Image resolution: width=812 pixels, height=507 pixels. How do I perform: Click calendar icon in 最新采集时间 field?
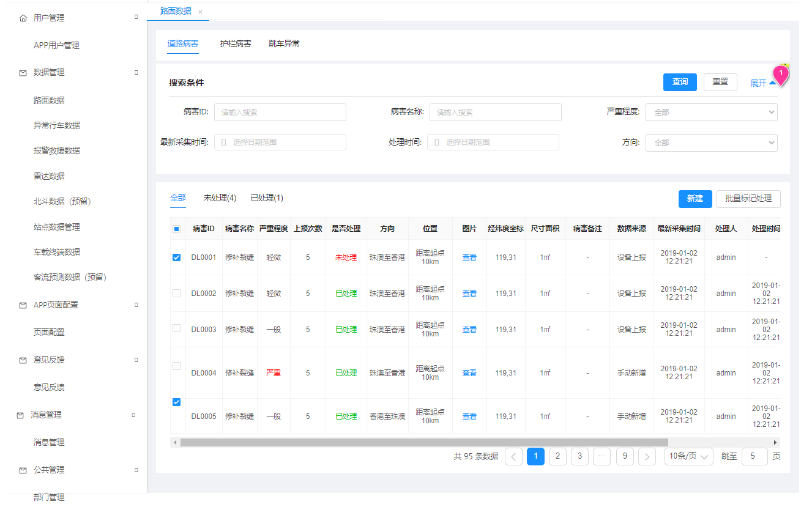click(x=223, y=142)
